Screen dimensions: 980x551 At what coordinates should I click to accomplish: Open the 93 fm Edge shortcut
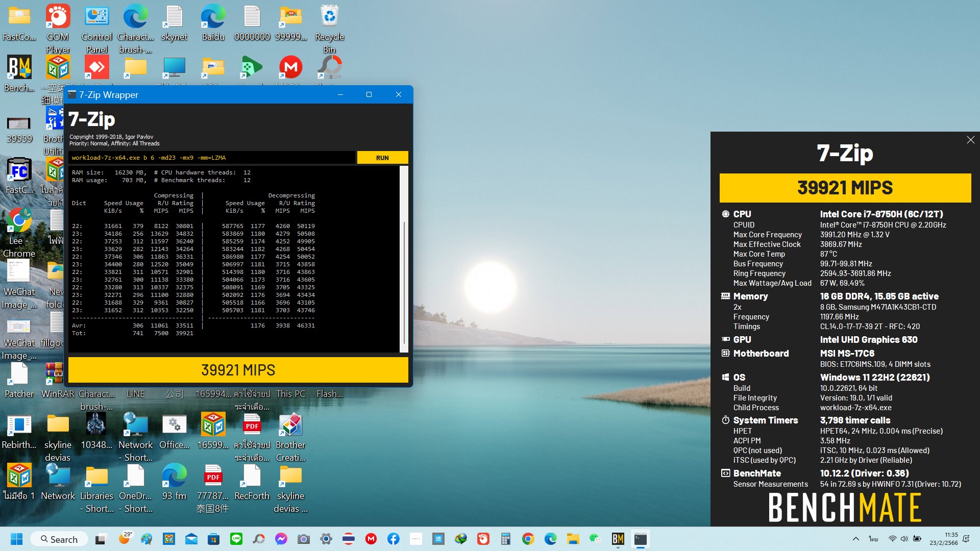coord(174,482)
